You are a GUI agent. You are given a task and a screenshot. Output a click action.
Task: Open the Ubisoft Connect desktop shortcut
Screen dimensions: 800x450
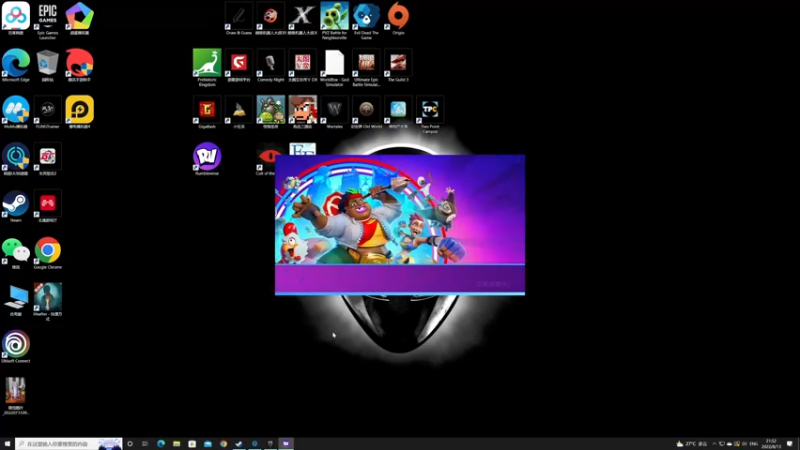pyautogui.click(x=16, y=346)
